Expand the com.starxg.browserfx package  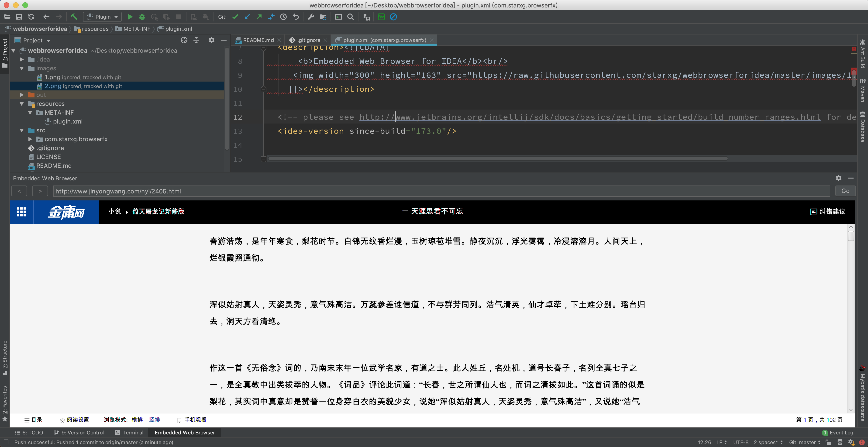point(30,139)
